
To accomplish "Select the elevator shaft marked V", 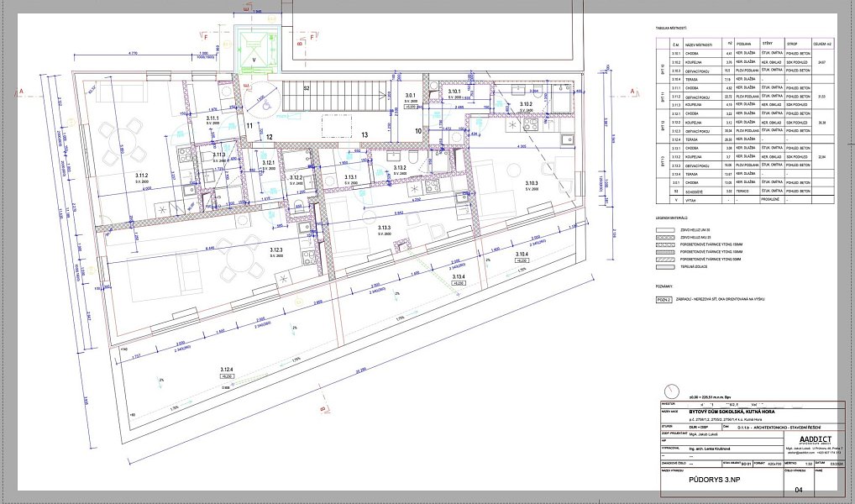I will tap(255, 49).
